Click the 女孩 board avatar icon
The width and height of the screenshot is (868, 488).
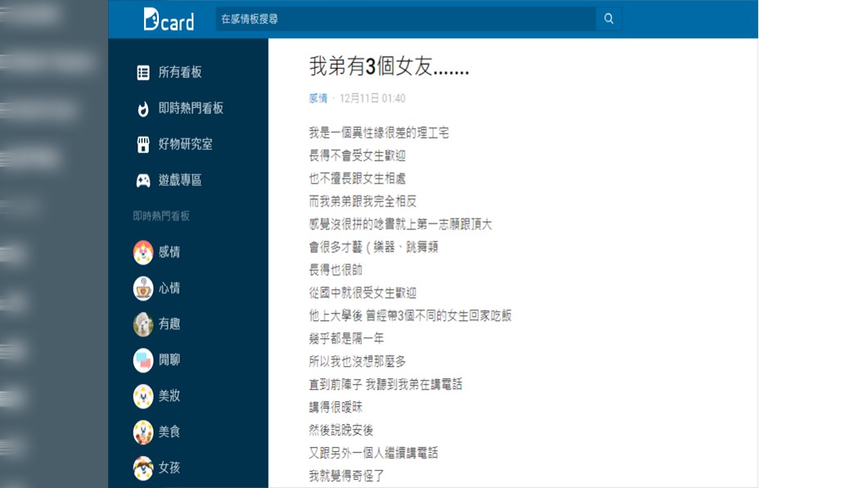coord(142,468)
